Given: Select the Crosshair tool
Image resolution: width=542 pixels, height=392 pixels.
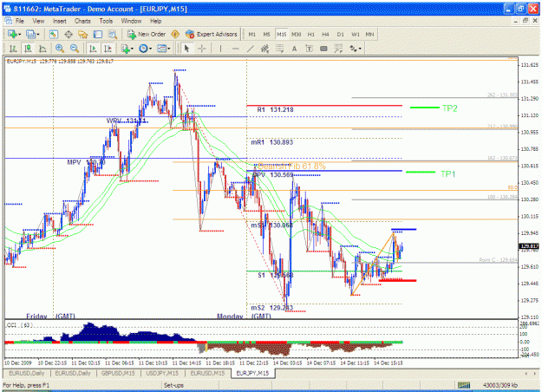Looking at the screenshot, I should click(x=201, y=49).
